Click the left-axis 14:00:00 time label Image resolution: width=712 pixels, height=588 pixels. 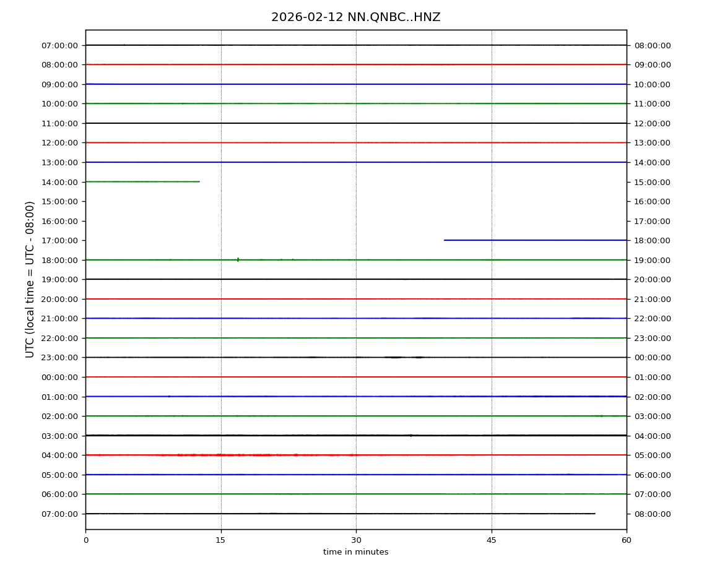point(61,182)
